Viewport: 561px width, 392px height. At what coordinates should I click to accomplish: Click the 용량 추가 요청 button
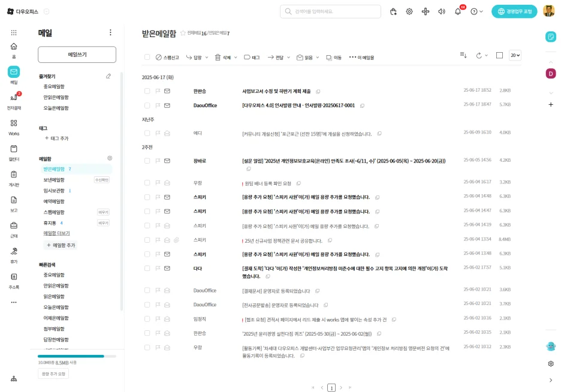(x=53, y=374)
